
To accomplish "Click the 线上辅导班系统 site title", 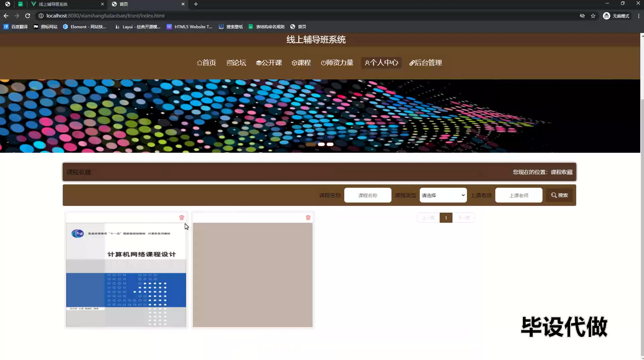I will click(316, 40).
